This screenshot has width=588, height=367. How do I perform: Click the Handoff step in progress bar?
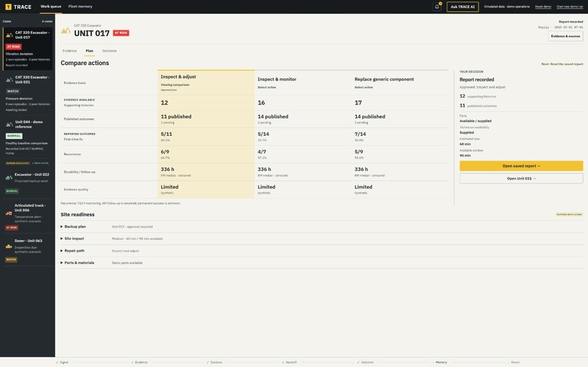(x=290, y=362)
